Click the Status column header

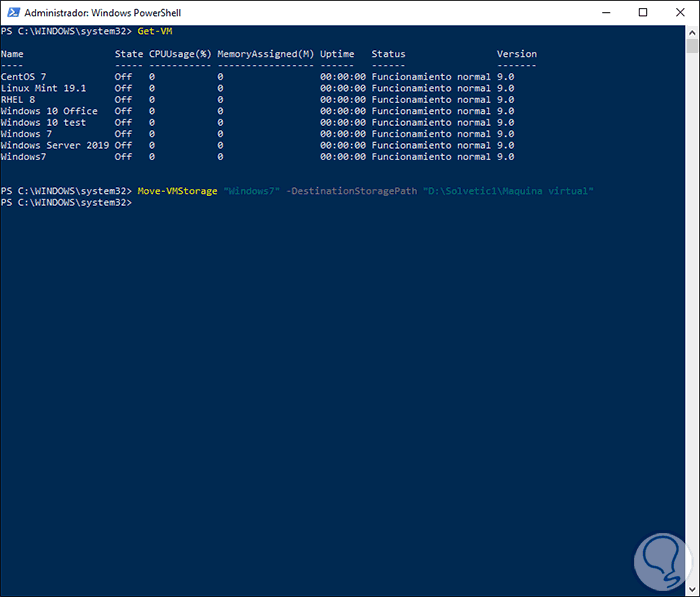(x=388, y=54)
